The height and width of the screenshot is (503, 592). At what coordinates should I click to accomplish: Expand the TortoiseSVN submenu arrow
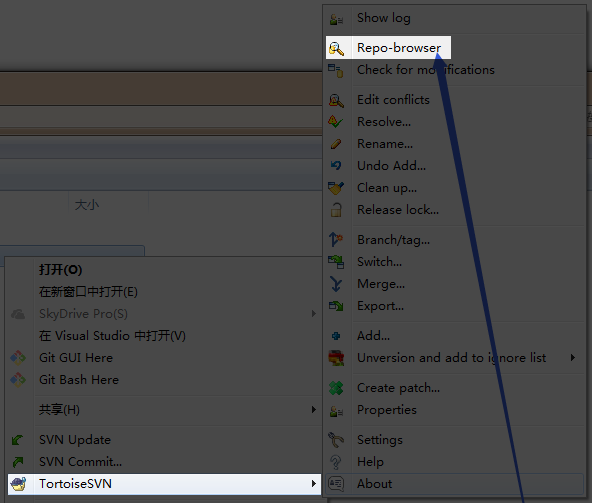pos(313,484)
